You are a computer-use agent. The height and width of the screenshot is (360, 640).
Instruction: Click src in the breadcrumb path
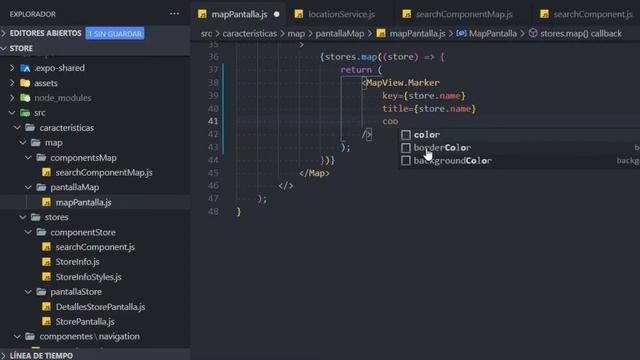[206, 33]
